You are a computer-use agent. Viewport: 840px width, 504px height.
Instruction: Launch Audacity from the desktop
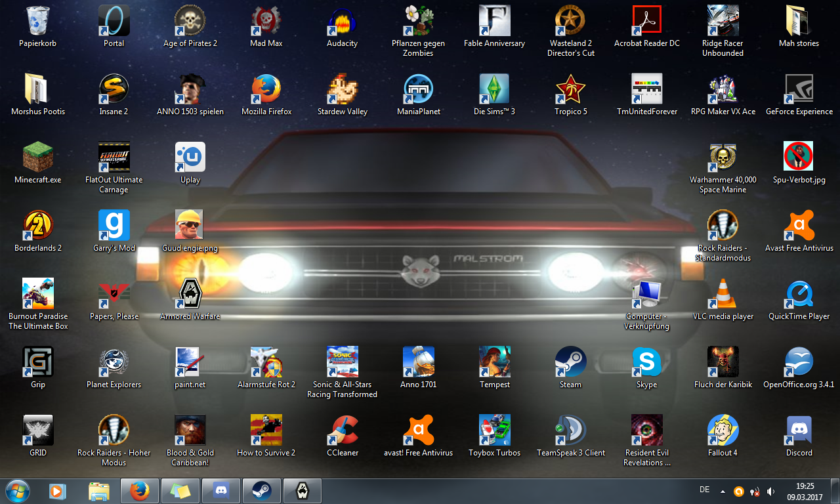[343, 21]
